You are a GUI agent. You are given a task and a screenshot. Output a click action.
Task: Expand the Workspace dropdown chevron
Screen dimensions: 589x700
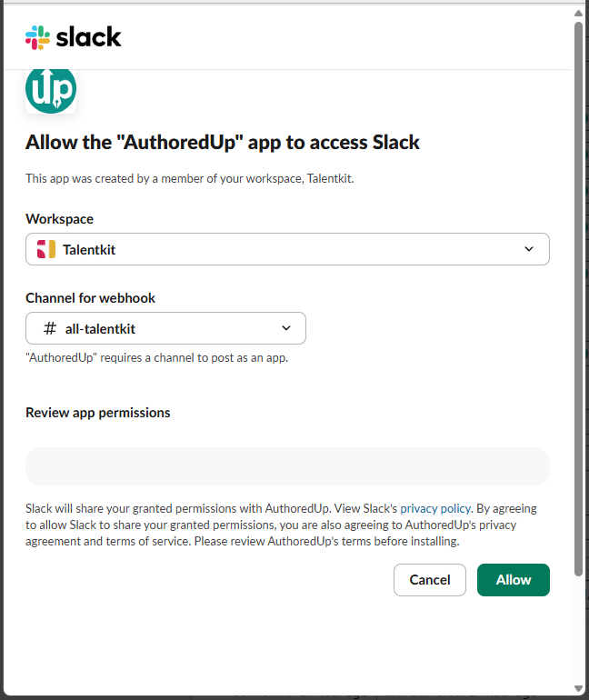pos(529,249)
